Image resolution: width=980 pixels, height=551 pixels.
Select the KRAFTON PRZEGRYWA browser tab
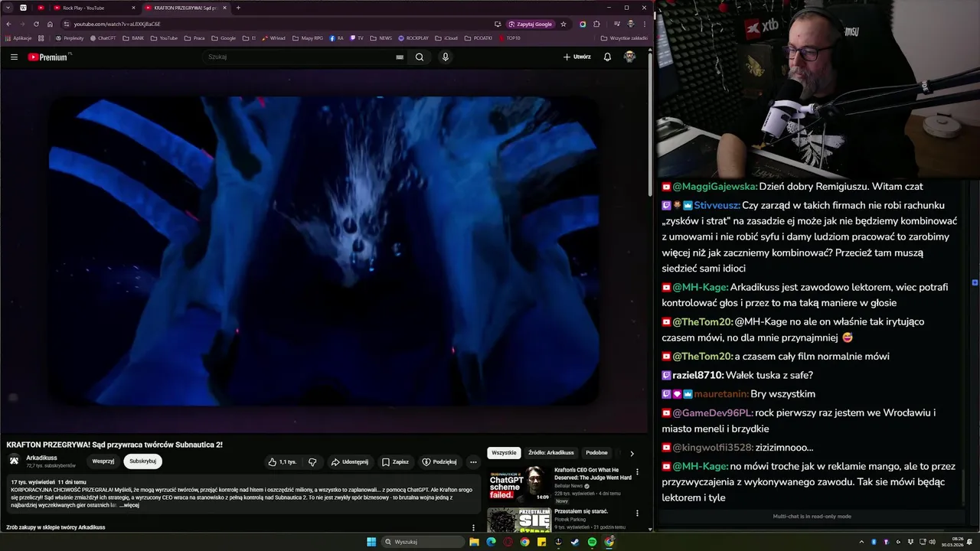coord(186,8)
